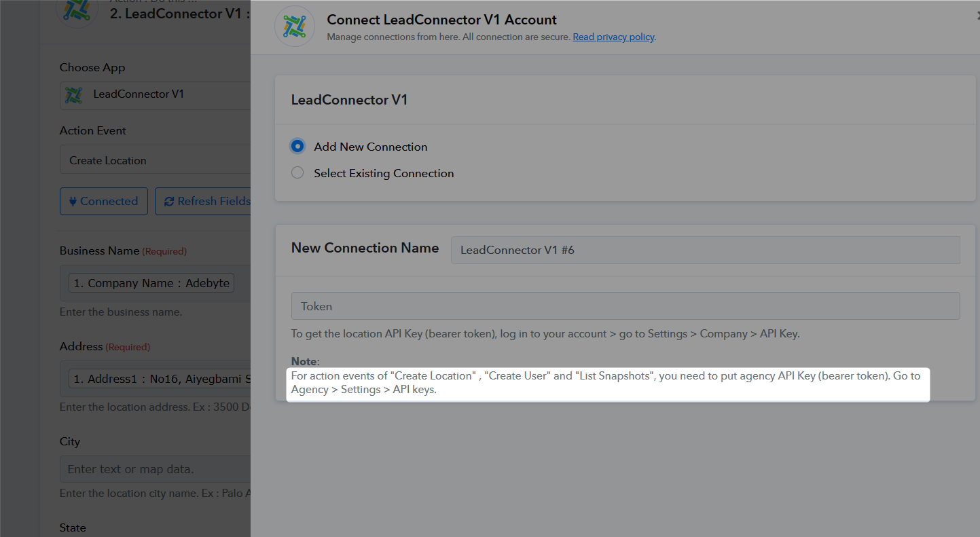Click the LeadConnector step icon in the background panel

[78, 9]
